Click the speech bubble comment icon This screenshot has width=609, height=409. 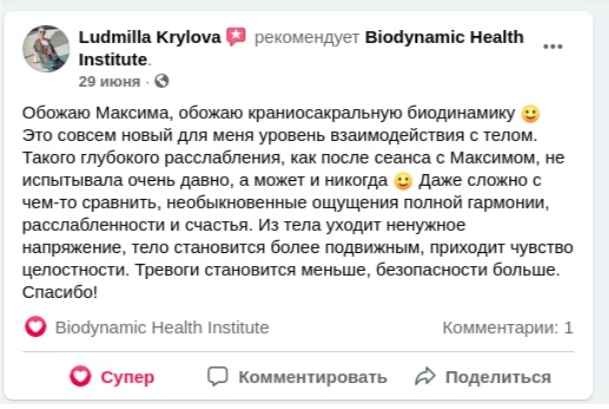tap(218, 376)
